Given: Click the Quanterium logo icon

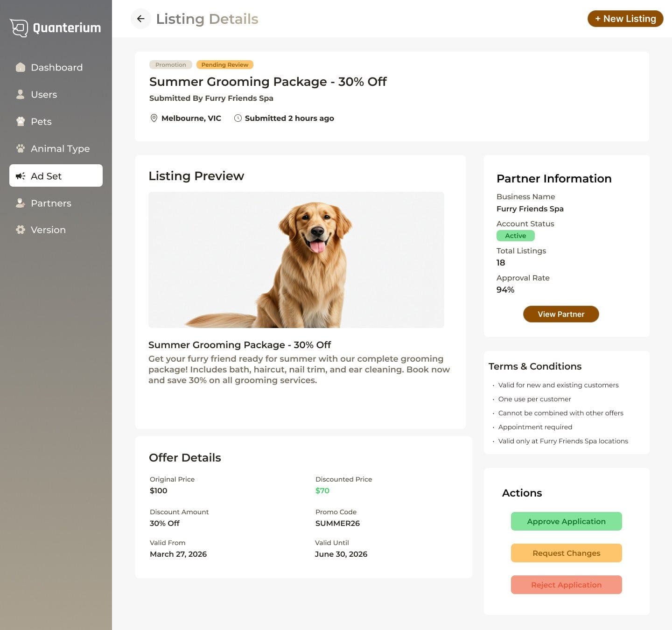Looking at the screenshot, I should (19, 28).
